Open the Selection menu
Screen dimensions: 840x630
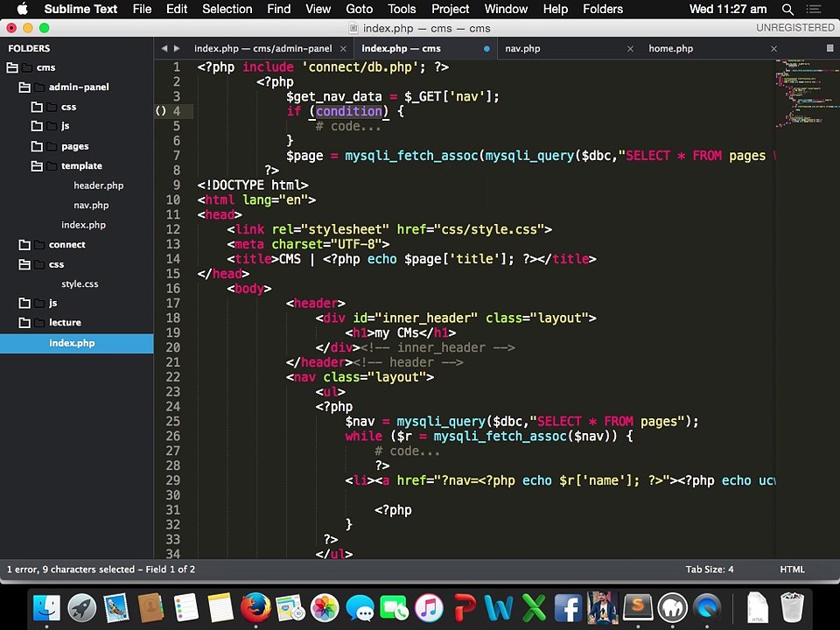(227, 9)
